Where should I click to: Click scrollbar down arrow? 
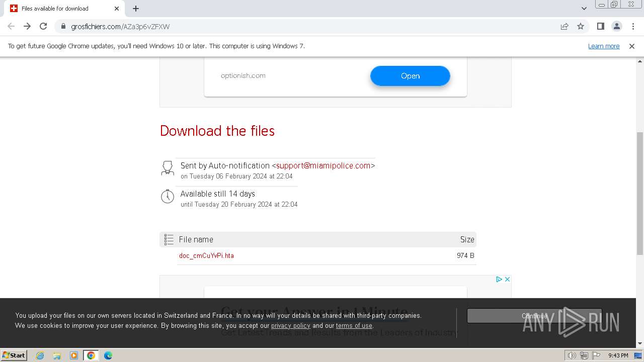click(639, 344)
